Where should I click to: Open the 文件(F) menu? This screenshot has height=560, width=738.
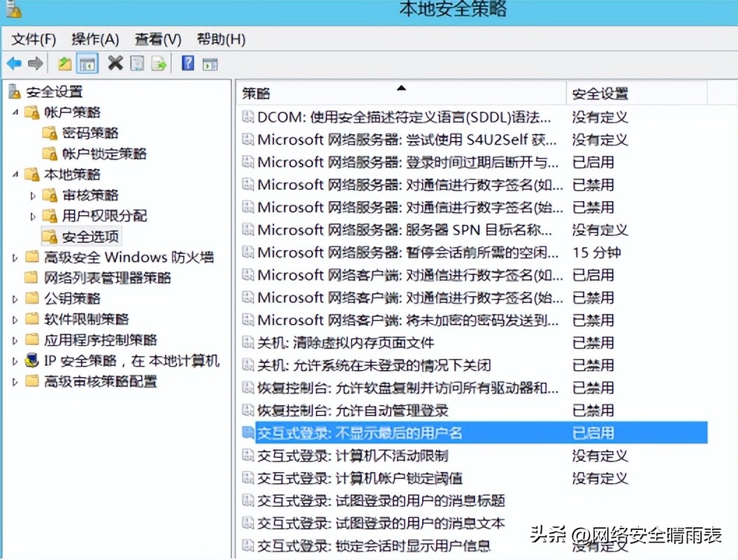(31, 40)
